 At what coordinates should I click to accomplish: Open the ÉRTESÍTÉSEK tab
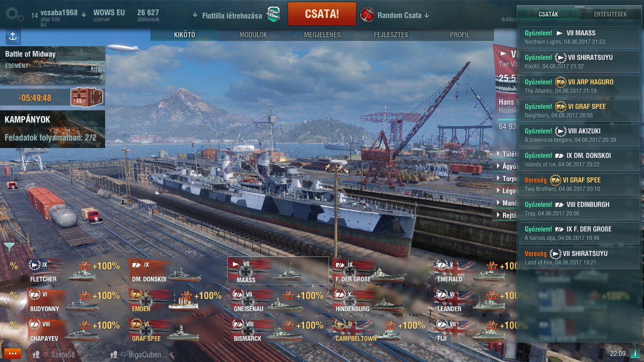[x=611, y=14]
